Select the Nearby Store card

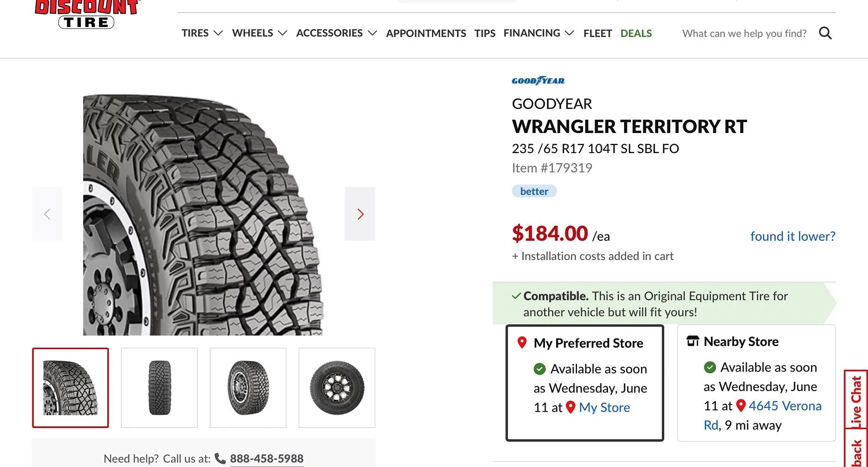pyautogui.click(x=756, y=382)
